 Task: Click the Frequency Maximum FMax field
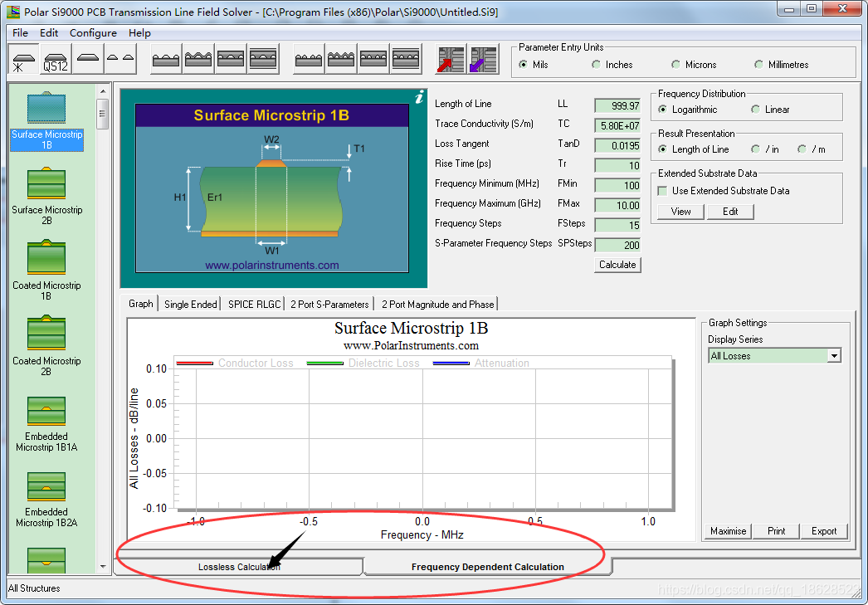pyautogui.click(x=617, y=205)
